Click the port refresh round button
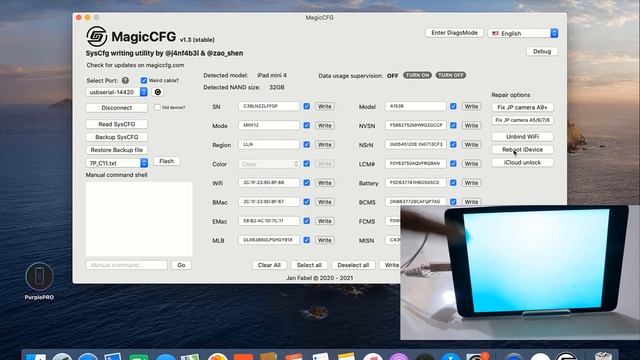Viewport: 640px width, 360px height. pos(158,92)
